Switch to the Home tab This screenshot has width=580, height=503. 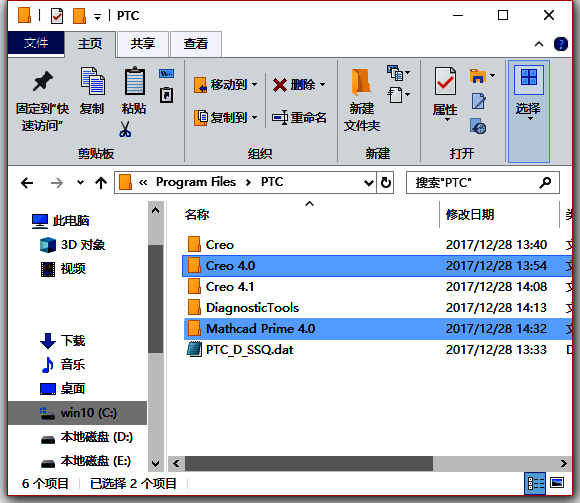[90, 44]
